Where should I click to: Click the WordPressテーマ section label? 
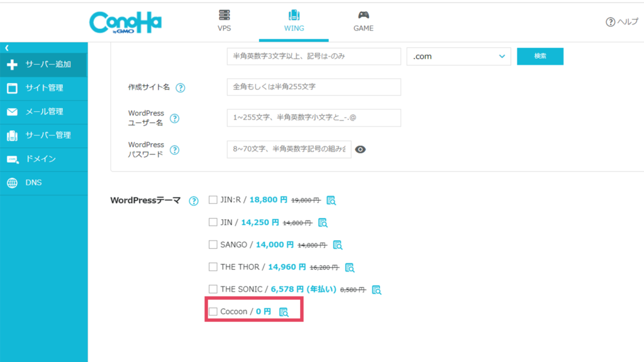click(x=145, y=200)
